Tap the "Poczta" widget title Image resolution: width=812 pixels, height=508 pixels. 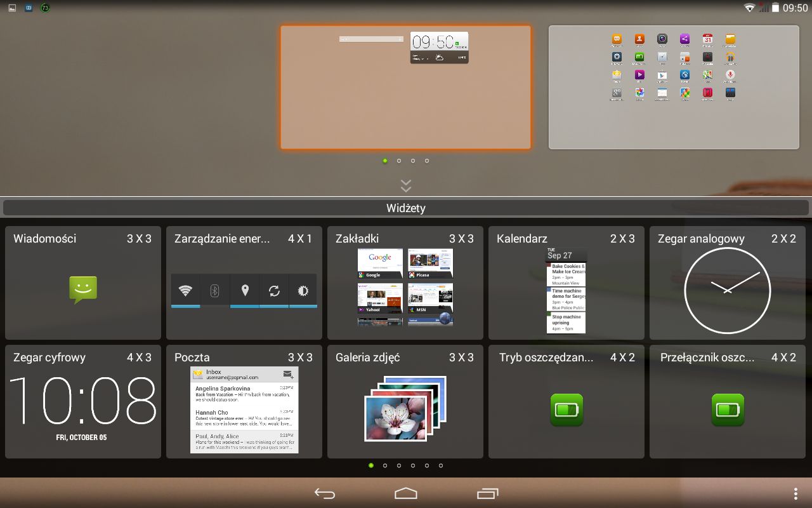(x=192, y=358)
